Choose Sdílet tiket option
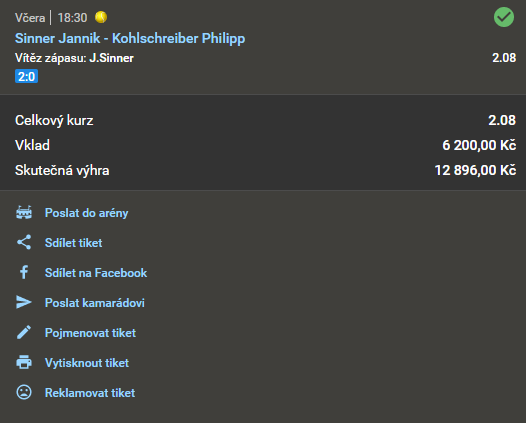 73,243
